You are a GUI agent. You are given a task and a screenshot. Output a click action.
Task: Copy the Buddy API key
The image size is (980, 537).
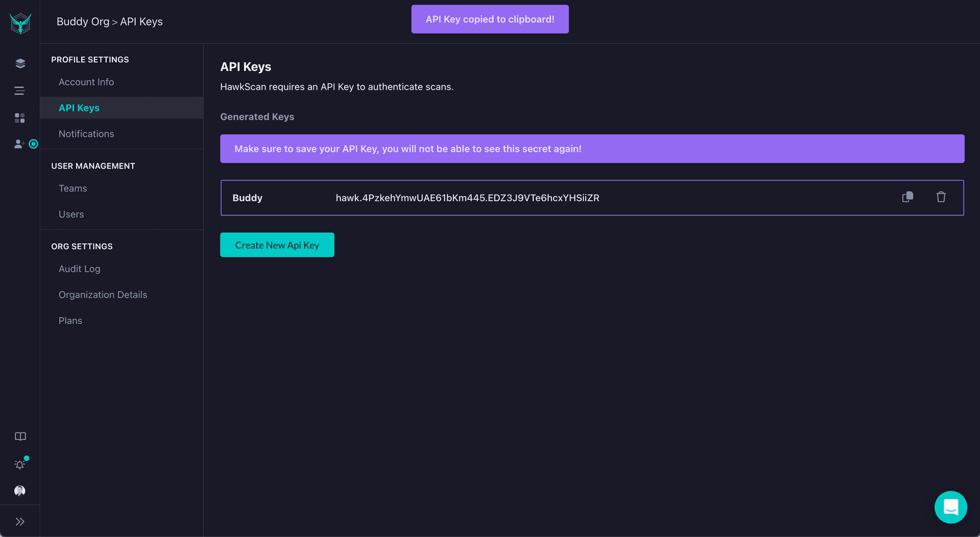pyautogui.click(x=908, y=197)
